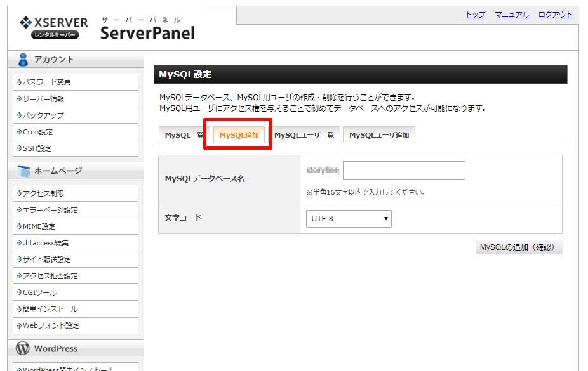The height and width of the screenshot is (371, 588).
Task: Open パスワード変更 in the sidebar
Action: coord(47,82)
